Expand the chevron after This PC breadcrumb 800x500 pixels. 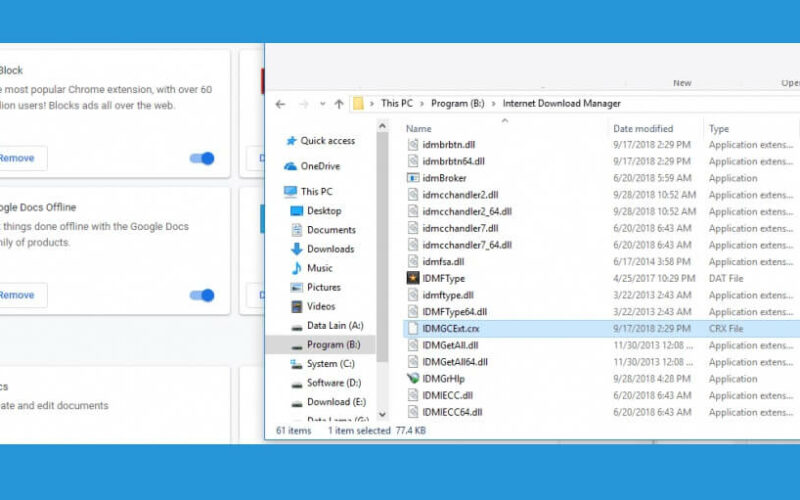tap(422, 104)
